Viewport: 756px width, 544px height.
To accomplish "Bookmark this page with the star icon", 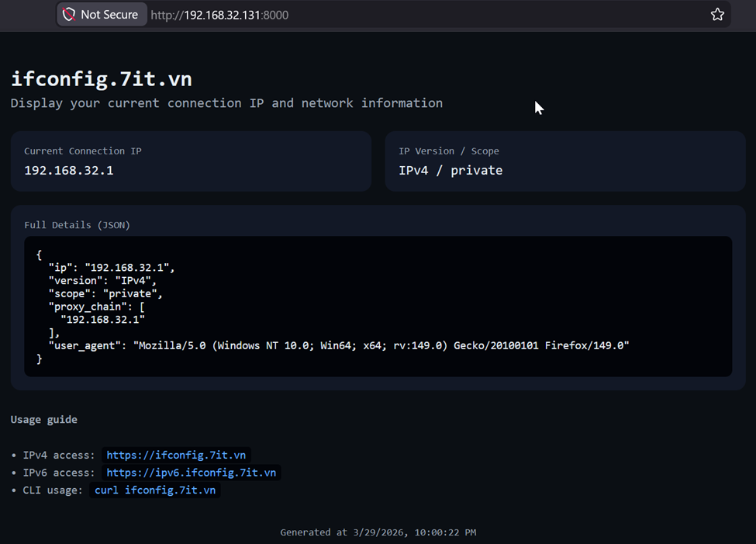I will 717,14.
